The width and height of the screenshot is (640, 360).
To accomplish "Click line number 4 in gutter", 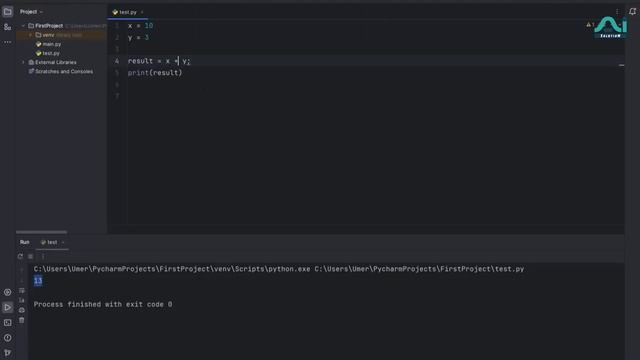I will (x=117, y=61).
